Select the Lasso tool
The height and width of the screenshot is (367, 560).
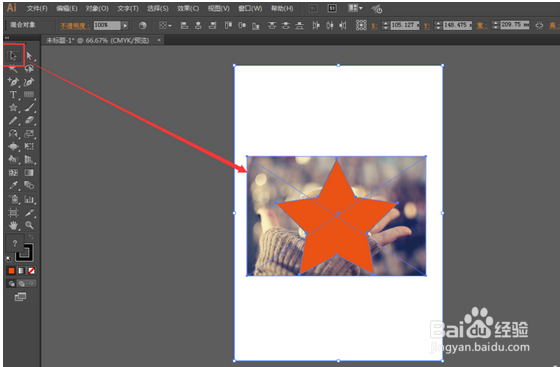29,69
